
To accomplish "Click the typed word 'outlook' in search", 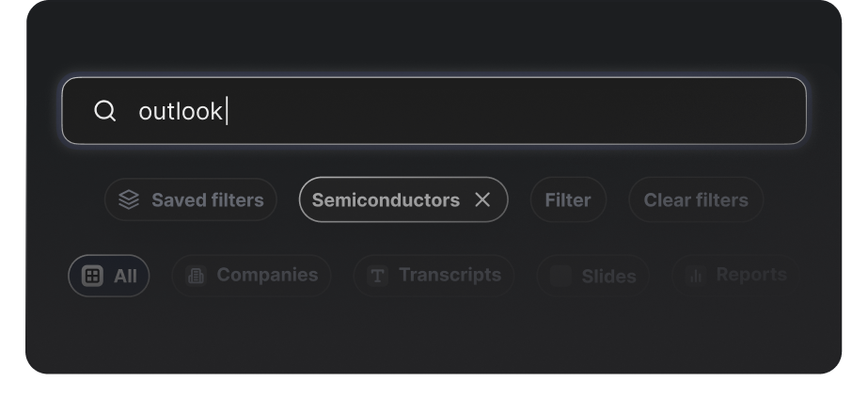I will pyautogui.click(x=181, y=111).
